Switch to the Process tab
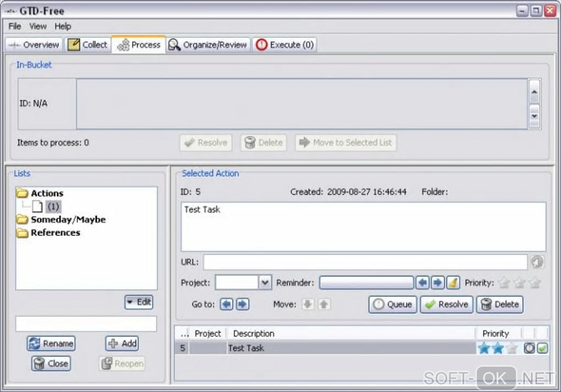561x392 pixels. (x=139, y=45)
